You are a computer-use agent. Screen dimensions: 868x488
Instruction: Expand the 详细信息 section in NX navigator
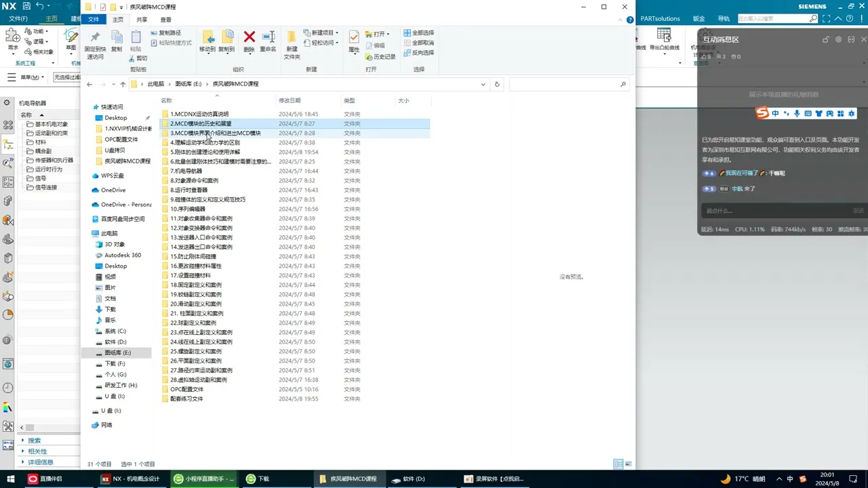click(39, 462)
